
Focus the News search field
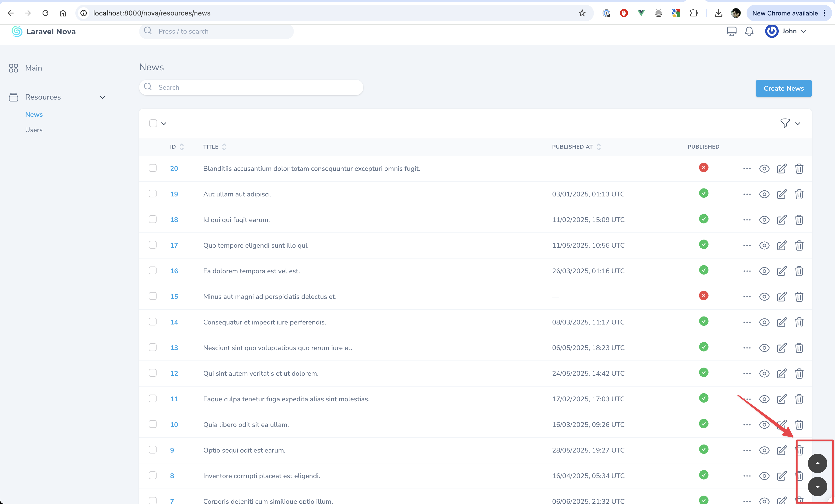tap(251, 87)
